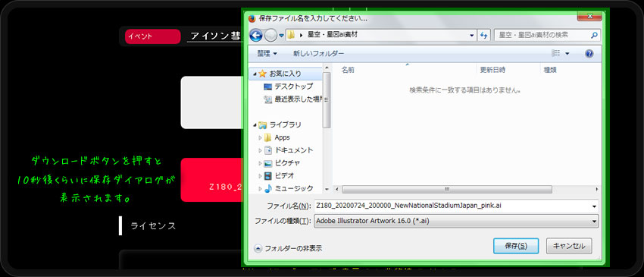Click the Forward arrow navigation button
This screenshot has height=277, width=644.
click(x=270, y=36)
